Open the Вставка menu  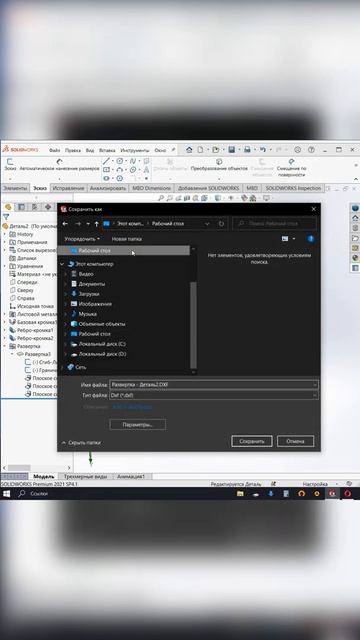[x=107, y=150]
